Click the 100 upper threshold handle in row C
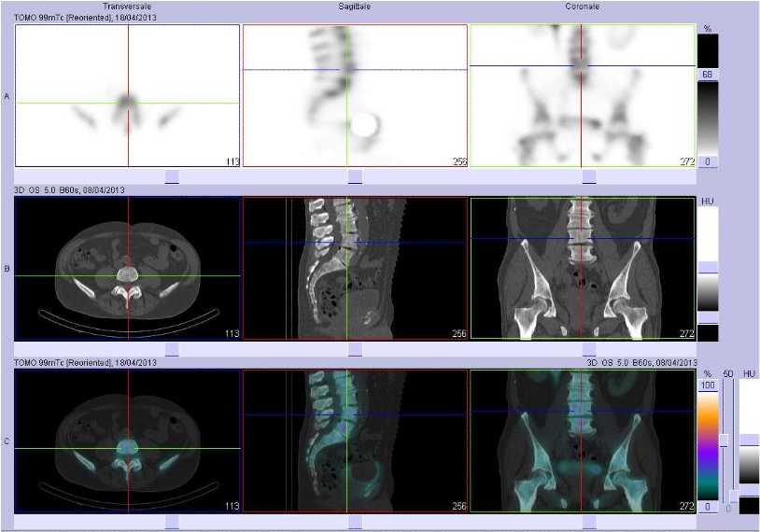760x532 pixels. [708, 385]
